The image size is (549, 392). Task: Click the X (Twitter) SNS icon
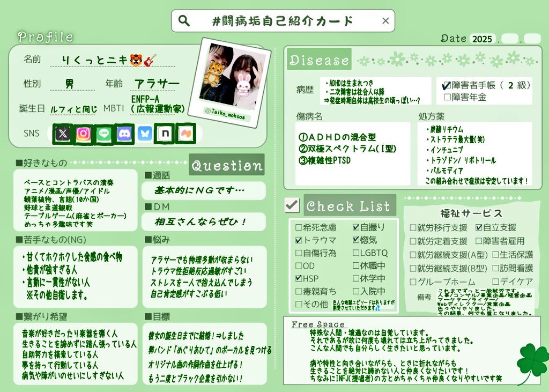(x=63, y=134)
